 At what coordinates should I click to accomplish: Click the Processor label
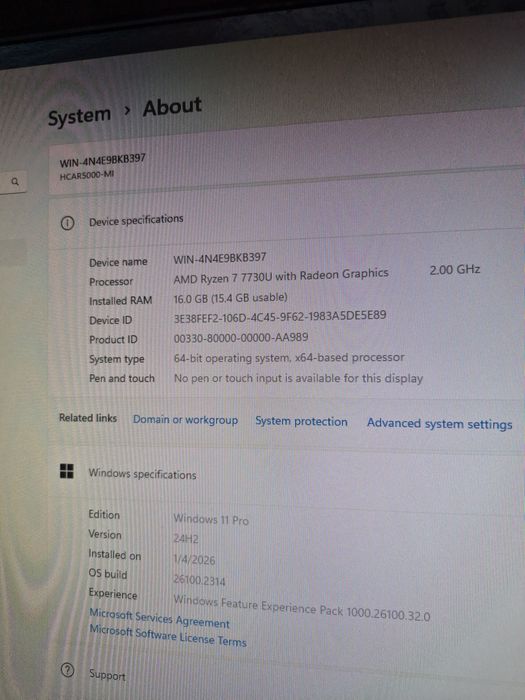pos(111,282)
